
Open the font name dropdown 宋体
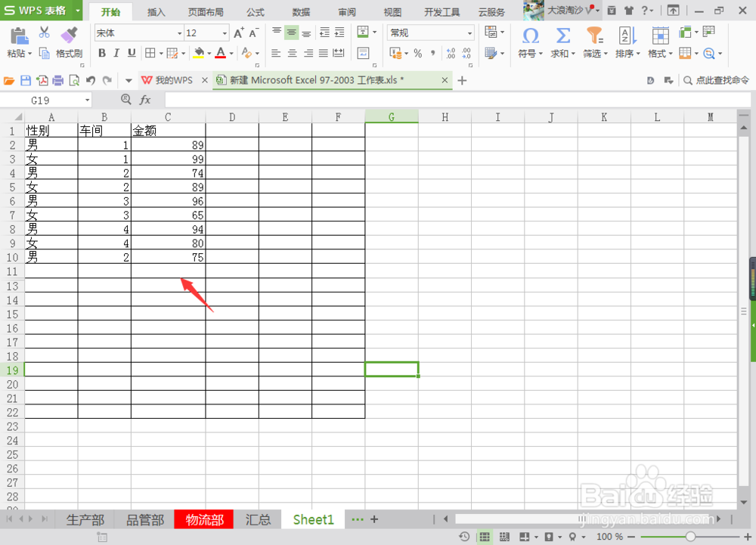click(x=179, y=33)
